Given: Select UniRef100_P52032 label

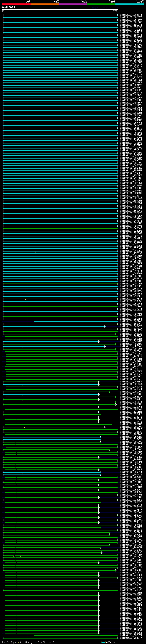Looking at the screenshot, I should tap(131, 253).
